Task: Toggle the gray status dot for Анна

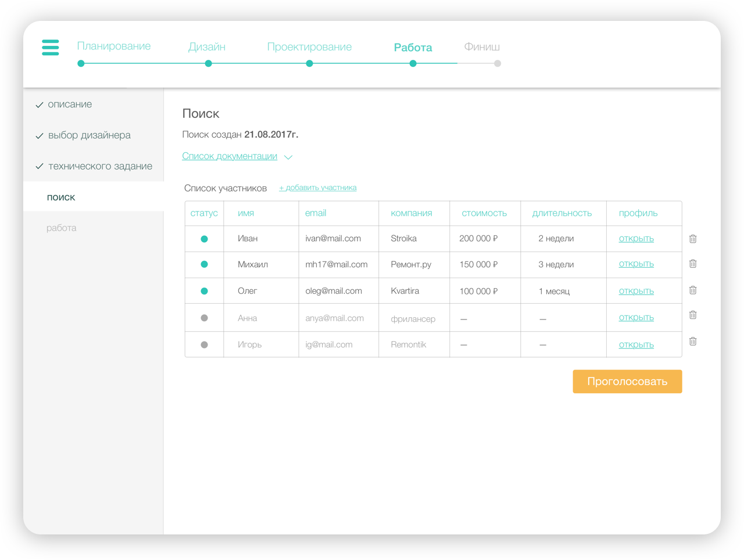Action: (204, 318)
